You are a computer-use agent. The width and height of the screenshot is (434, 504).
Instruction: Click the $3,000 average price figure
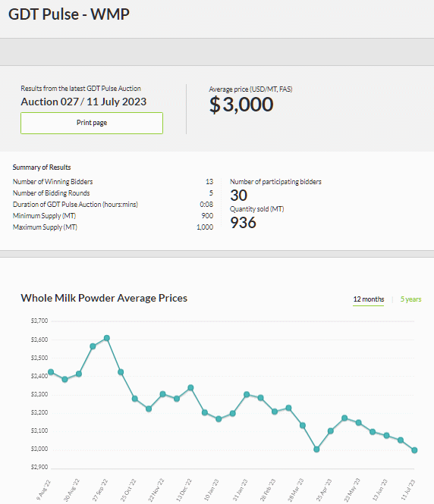click(x=241, y=105)
